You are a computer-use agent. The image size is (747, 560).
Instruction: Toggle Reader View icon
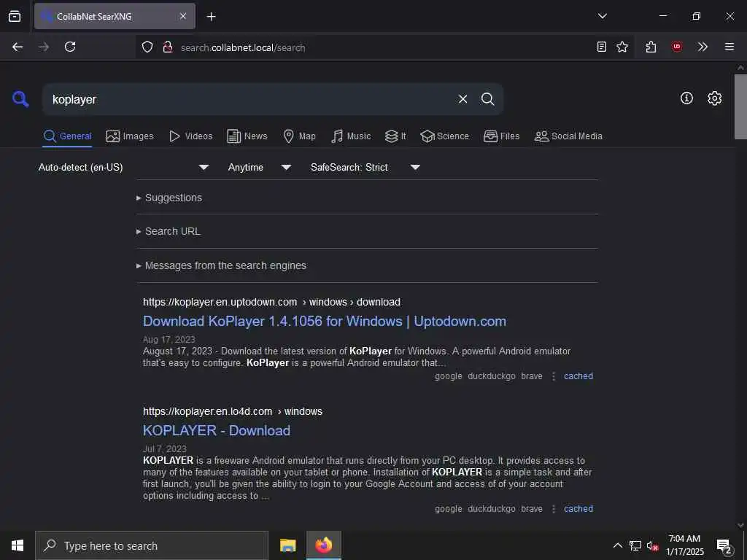click(x=602, y=47)
